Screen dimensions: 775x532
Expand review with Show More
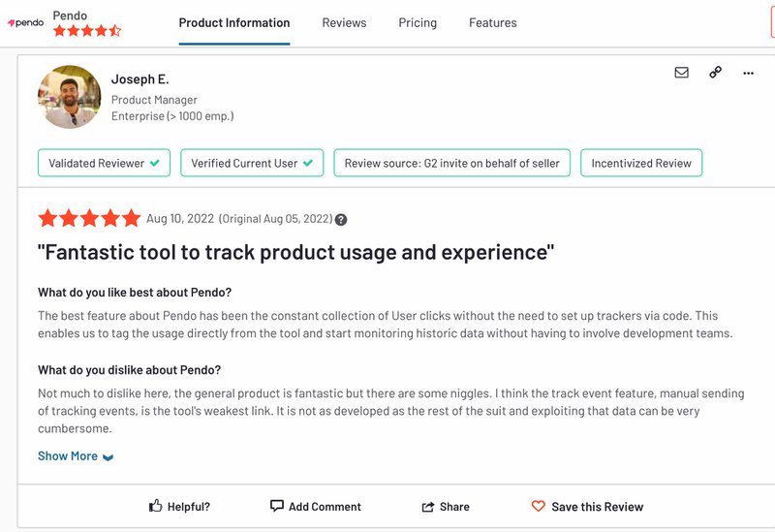point(68,455)
